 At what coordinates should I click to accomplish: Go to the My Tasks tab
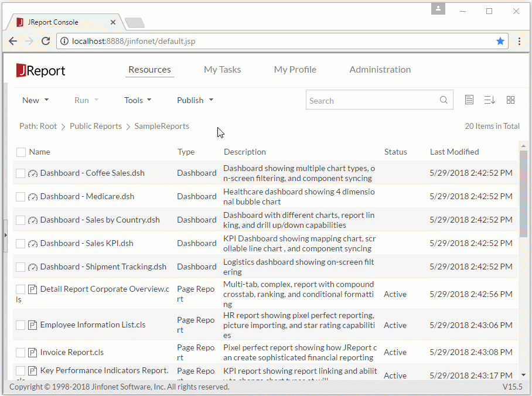click(x=222, y=70)
